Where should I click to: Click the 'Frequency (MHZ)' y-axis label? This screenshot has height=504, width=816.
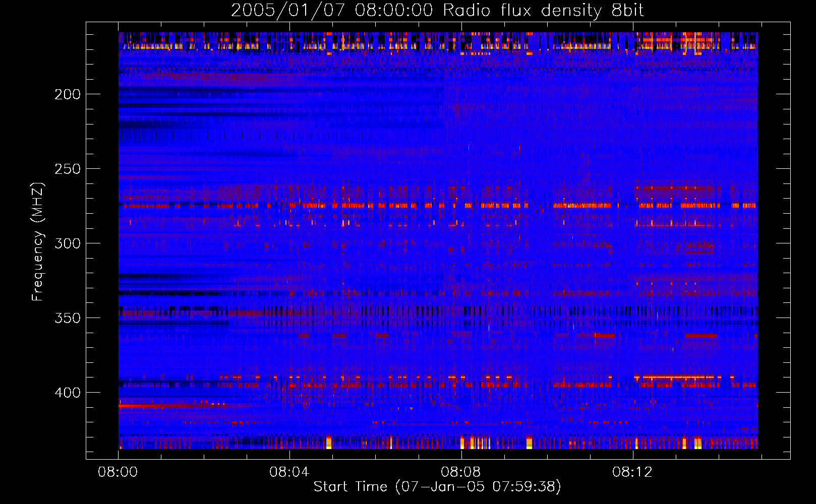(x=38, y=242)
